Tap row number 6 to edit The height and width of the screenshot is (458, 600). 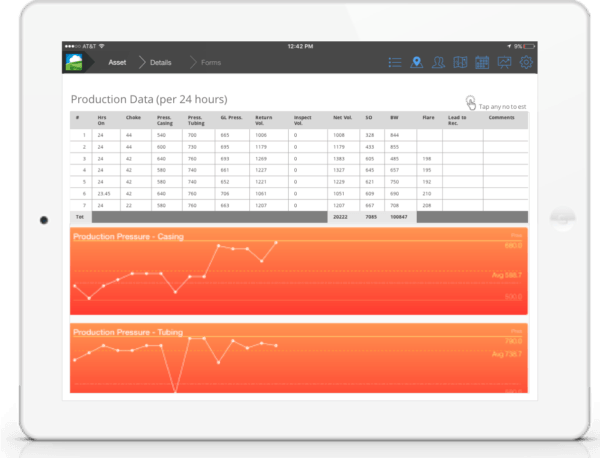pyautogui.click(x=84, y=194)
